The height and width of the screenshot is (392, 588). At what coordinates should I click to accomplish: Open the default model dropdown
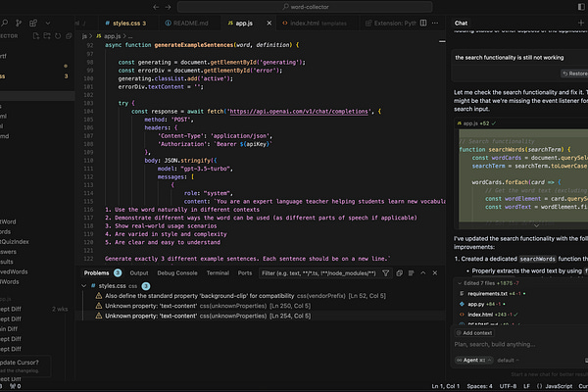pos(508,360)
